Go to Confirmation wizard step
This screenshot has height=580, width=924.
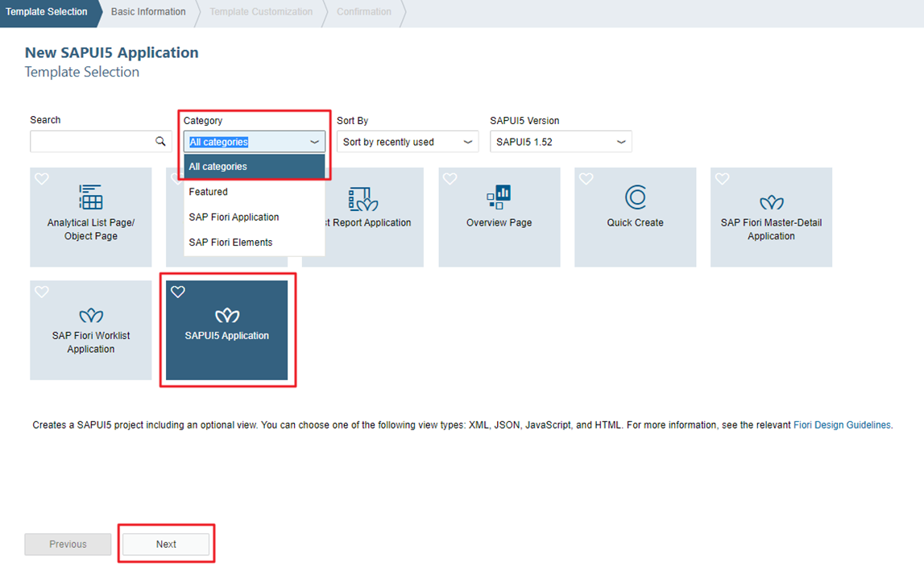click(364, 12)
